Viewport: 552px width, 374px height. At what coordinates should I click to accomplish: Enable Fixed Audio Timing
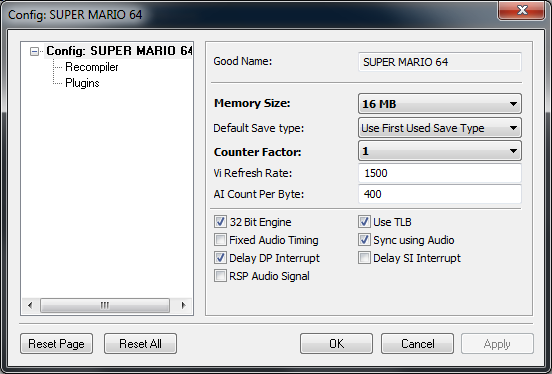[x=220, y=240]
